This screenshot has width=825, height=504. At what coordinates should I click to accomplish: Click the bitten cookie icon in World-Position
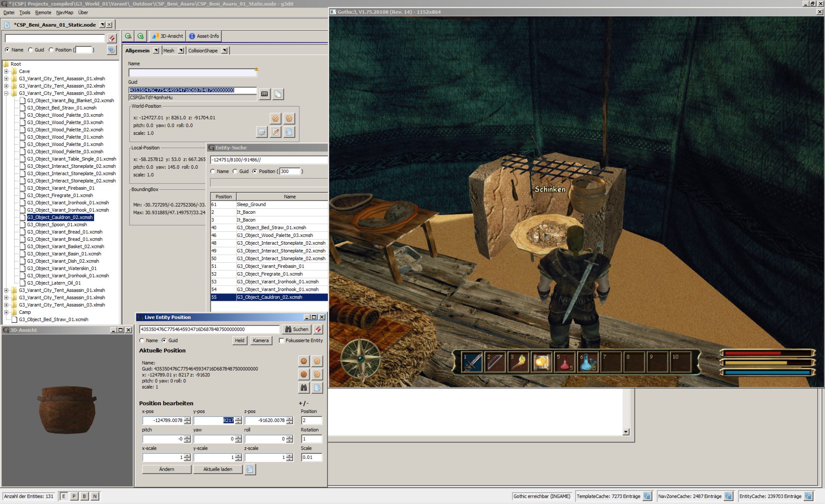[289, 118]
